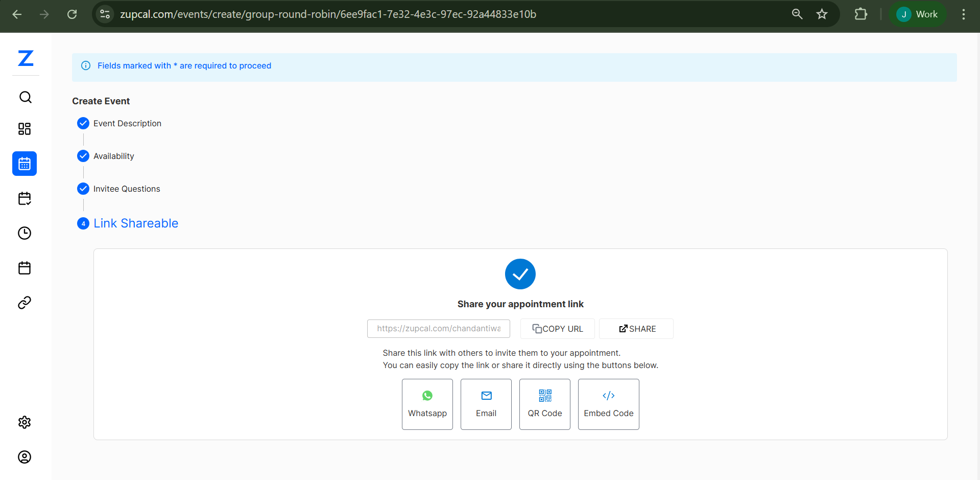Open the user profile icon in sidebar
Screen dimensions: 980x480
tap(25, 457)
